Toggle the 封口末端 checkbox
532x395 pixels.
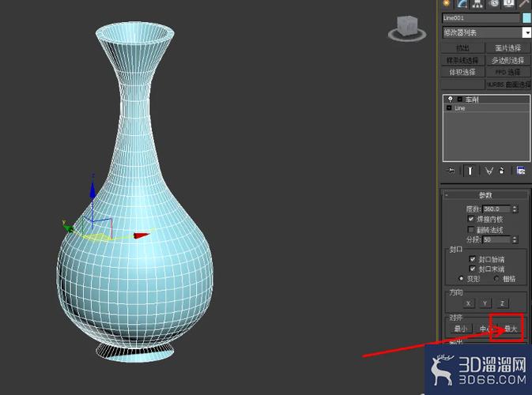(472, 269)
